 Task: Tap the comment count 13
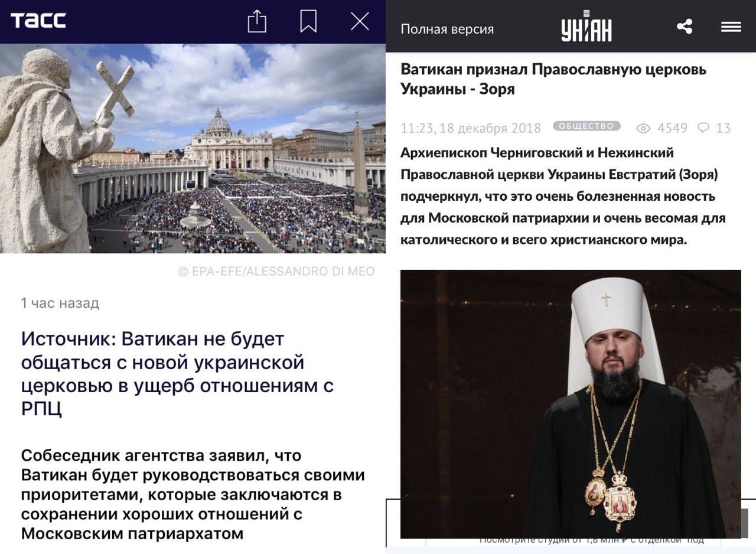pyautogui.click(x=724, y=128)
